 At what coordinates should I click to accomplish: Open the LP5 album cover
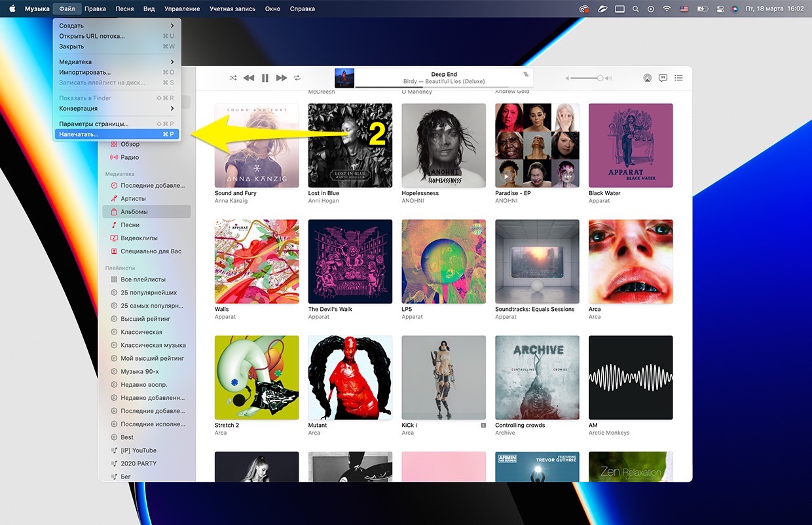coord(444,261)
